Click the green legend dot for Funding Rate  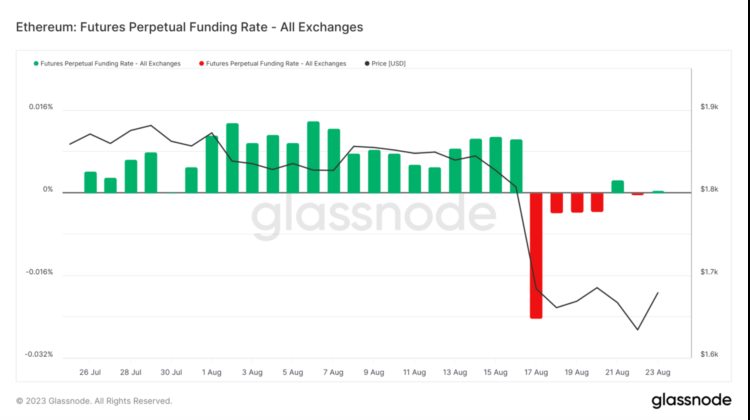pos(35,63)
